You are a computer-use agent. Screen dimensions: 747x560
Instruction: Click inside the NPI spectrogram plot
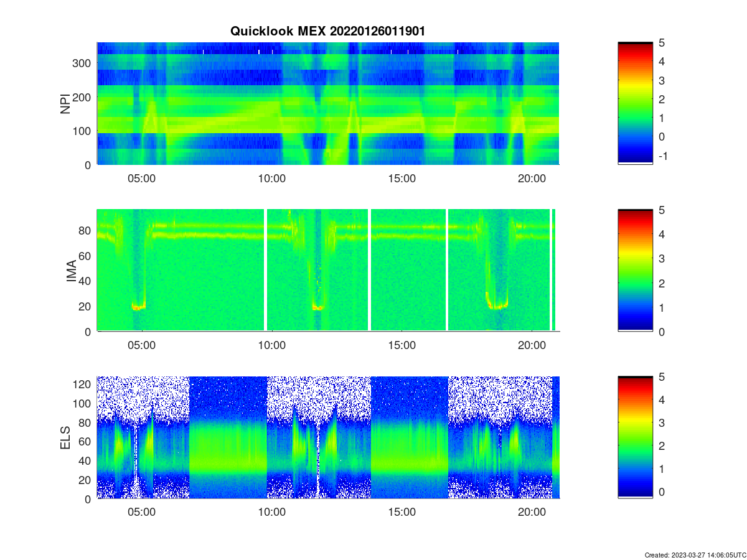[x=328, y=103]
